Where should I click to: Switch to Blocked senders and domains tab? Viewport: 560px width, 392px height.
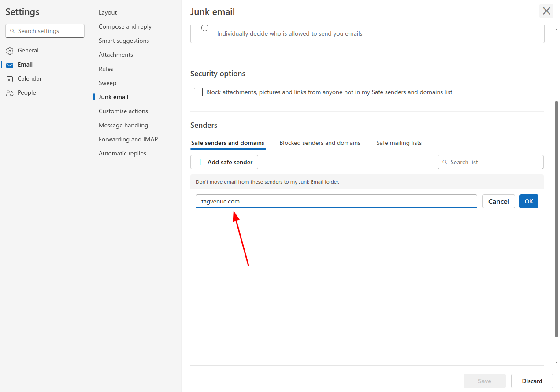point(320,143)
